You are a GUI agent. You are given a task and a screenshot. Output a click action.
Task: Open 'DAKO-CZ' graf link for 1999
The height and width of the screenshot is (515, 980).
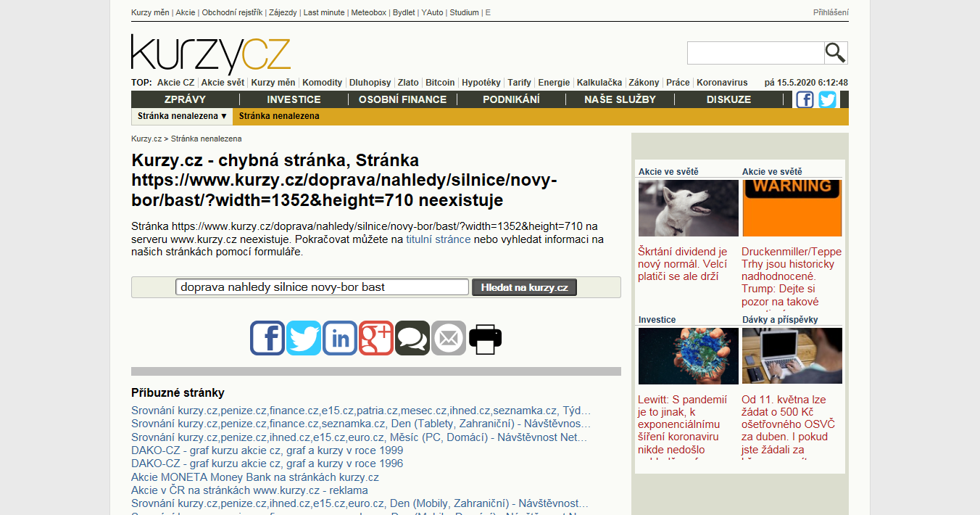pos(267,450)
